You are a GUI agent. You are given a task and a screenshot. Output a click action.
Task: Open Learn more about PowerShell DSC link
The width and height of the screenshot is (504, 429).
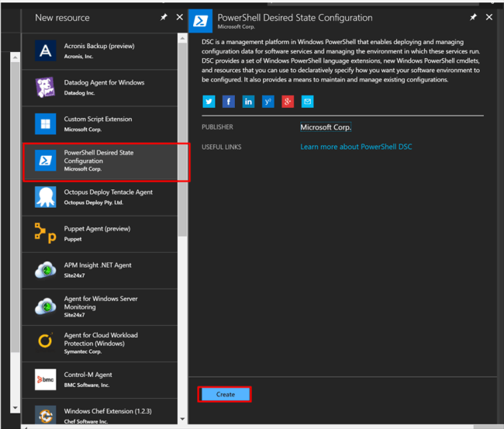356,147
